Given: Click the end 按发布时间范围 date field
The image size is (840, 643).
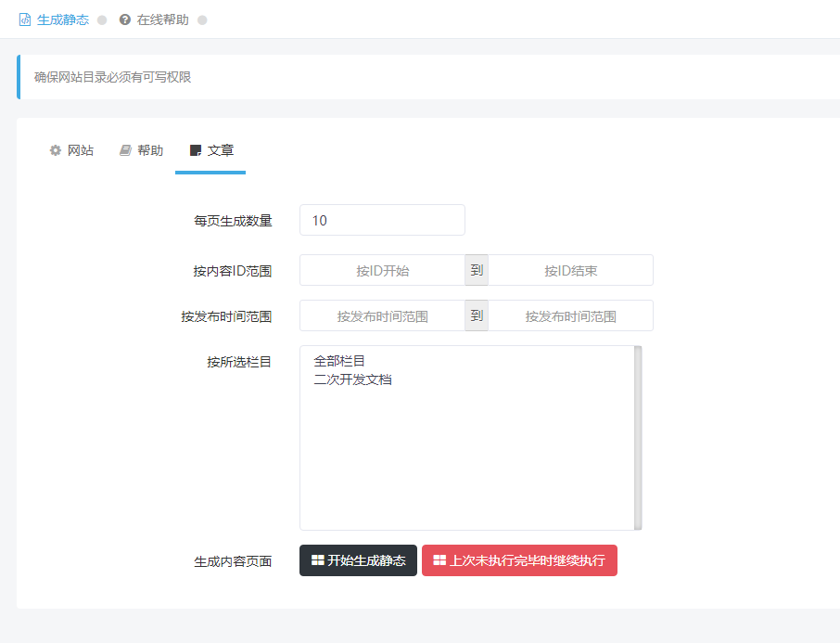Looking at the screenshot, I should pyautogui.click(x=570, y=315).
